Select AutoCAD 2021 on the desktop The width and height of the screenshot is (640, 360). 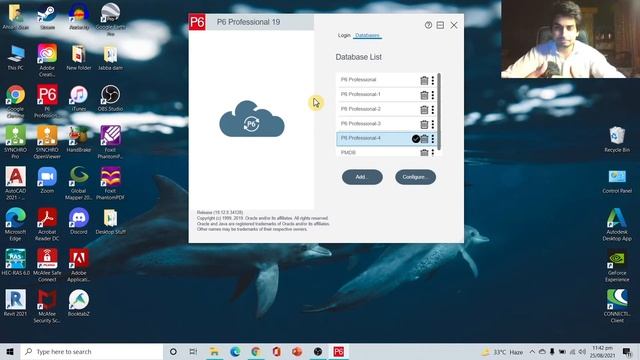[16, 183]
